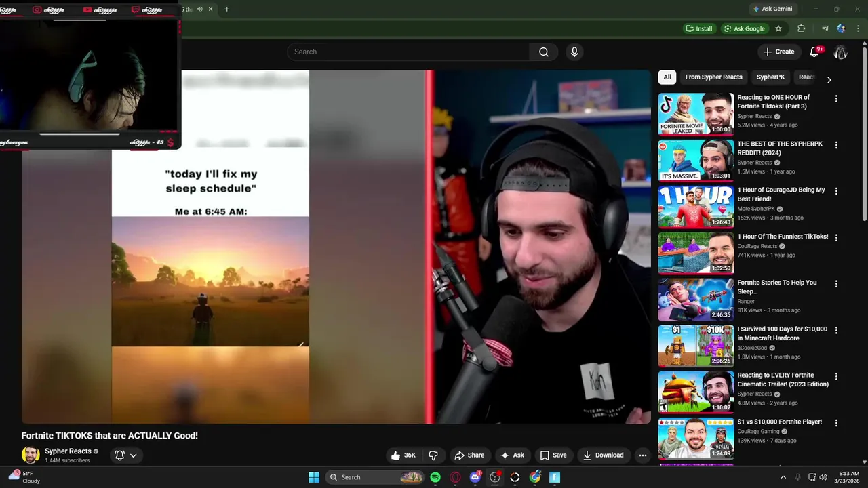Open the Chrome profile avatar

842,28
